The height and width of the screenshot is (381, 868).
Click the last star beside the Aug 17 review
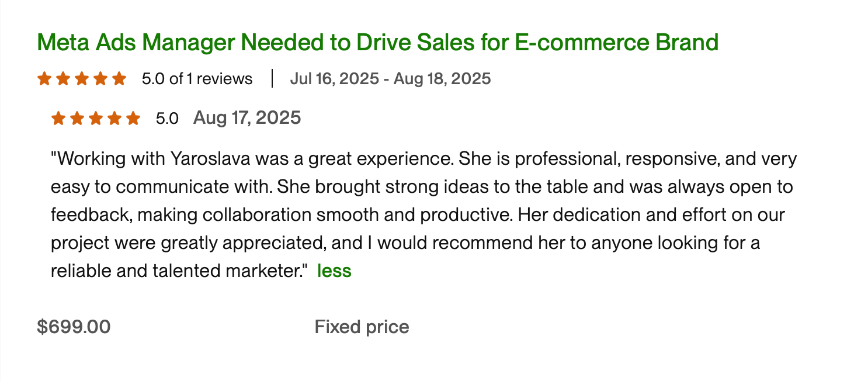tap(133, 119)
